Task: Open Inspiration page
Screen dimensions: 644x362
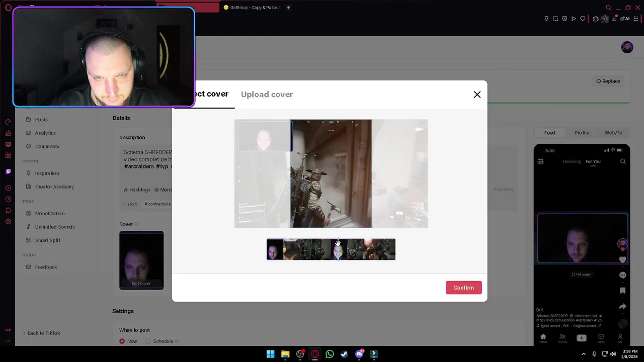Action: (x=47, y=173)
